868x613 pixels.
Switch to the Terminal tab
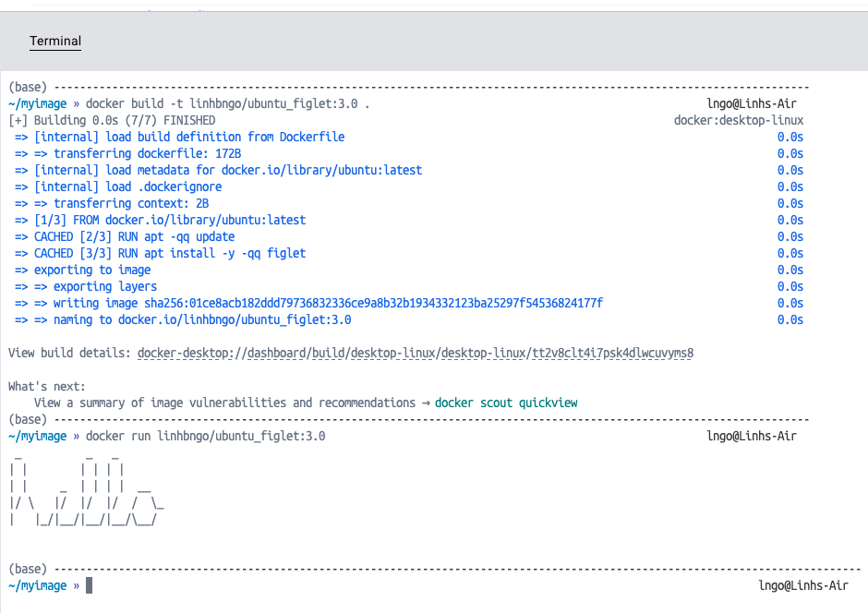coord(55,42)
